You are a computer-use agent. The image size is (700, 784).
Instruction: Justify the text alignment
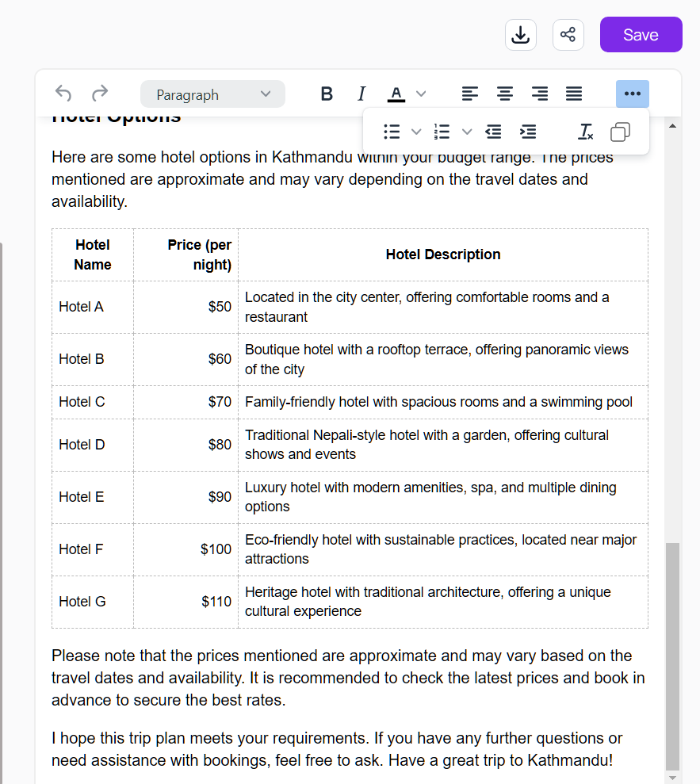[574, 94]
